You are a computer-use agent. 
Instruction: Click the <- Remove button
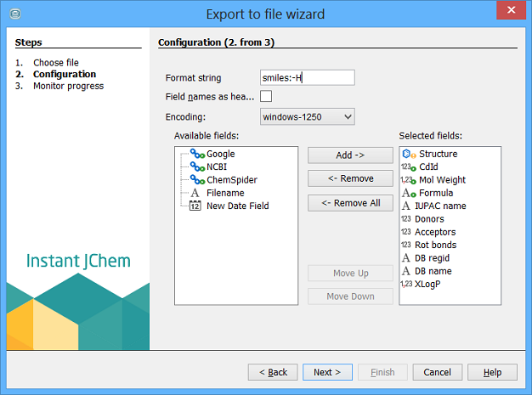(350, 179)
